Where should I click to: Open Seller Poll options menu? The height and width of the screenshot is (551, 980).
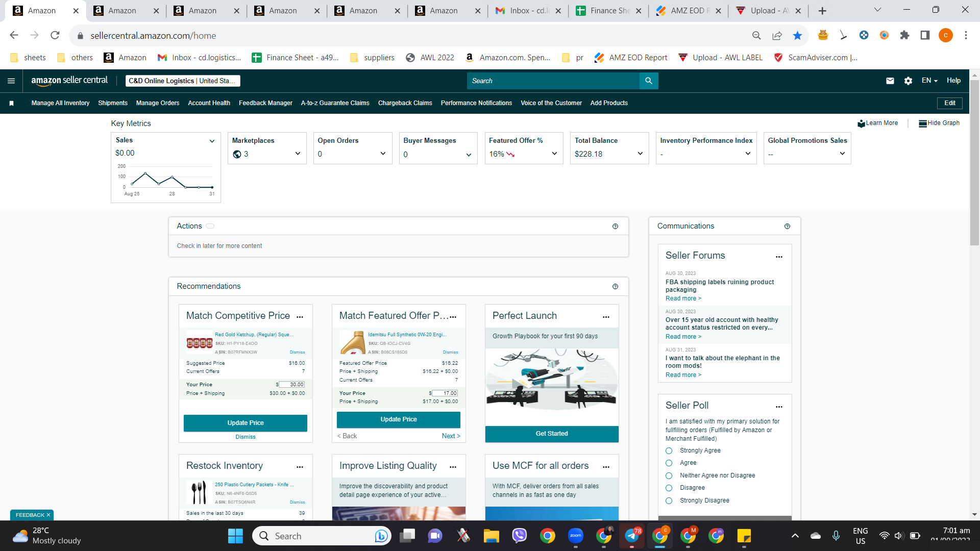coord(779,407)
